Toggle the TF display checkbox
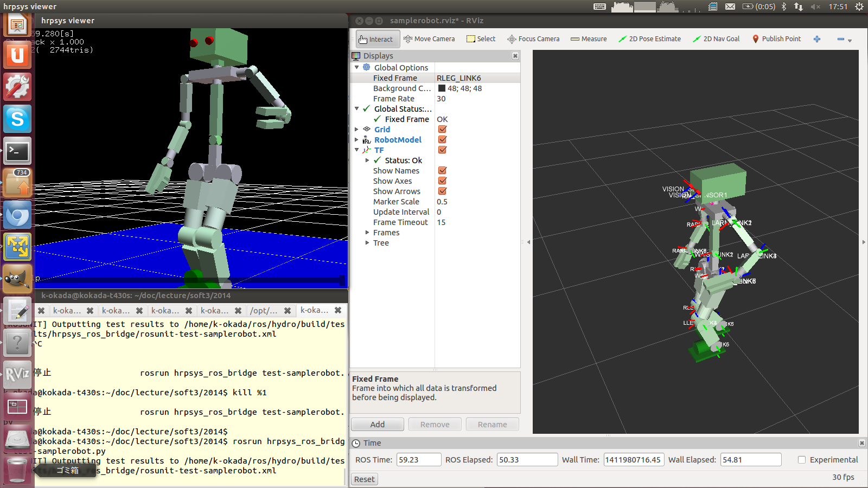Viewport: 868px width, 488px height. point(442,150)
